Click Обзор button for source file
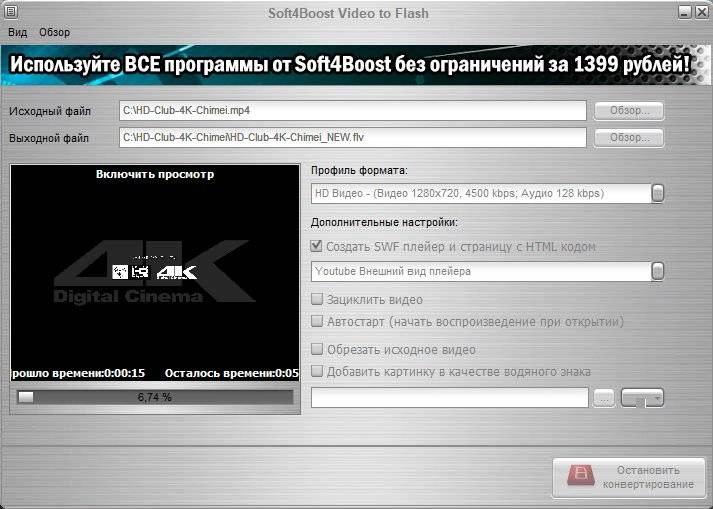This screenshot has width=713, height=509. [629, 111]
